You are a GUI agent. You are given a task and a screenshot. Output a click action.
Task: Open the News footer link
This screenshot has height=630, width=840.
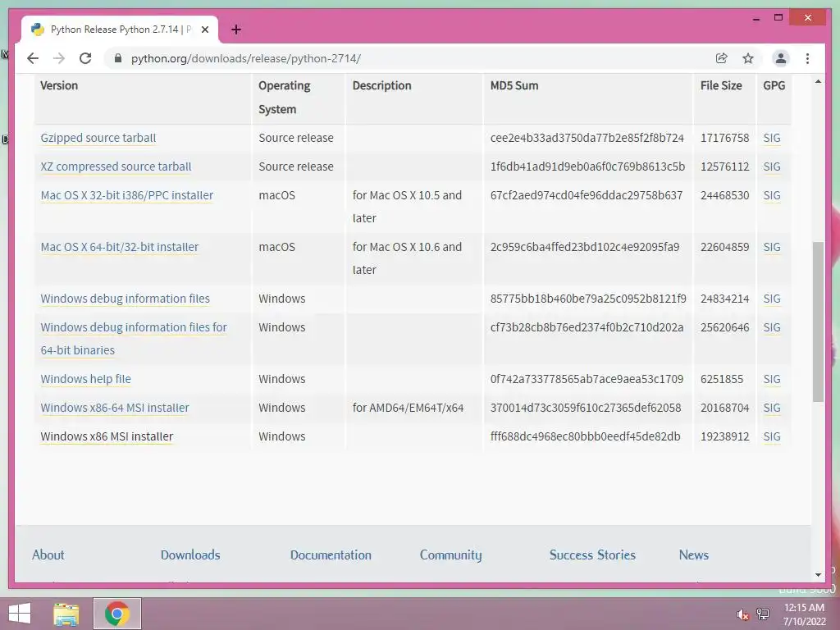pyautogui.click(x=693, y=555)
